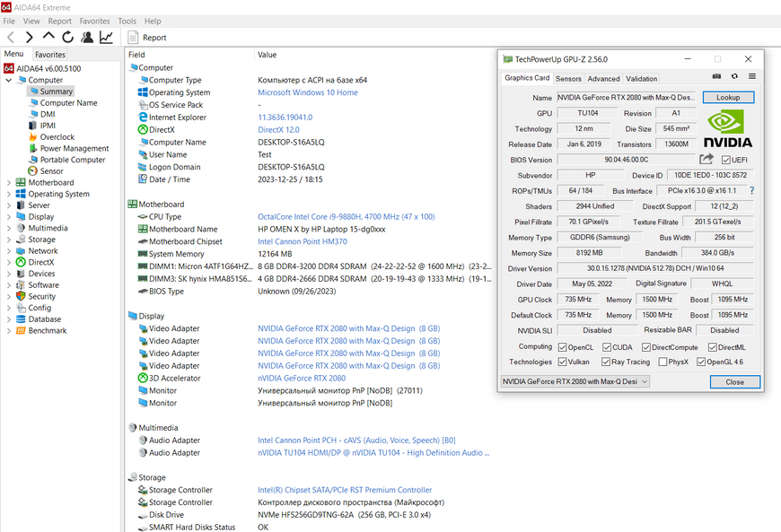
Task: Select Summary in the tree
Action: 56,92
